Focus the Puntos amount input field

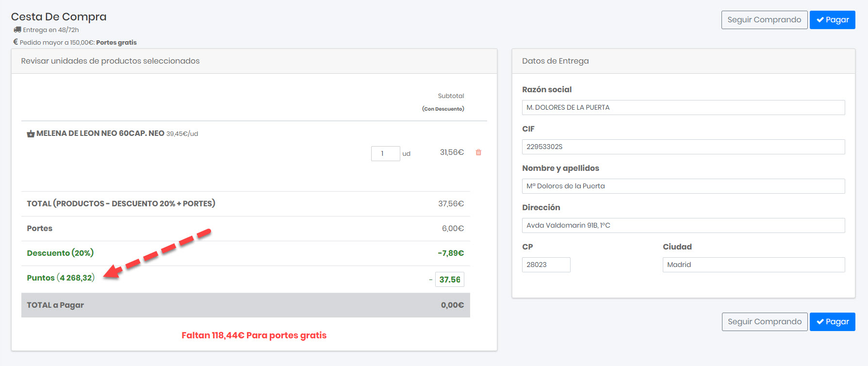coord(449,280)
